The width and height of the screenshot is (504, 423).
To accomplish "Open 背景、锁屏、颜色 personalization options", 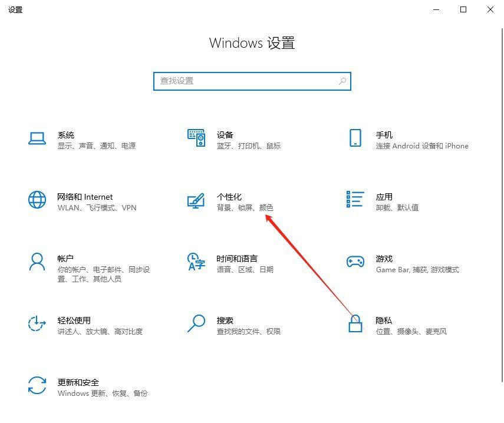I will coord(245,207).
